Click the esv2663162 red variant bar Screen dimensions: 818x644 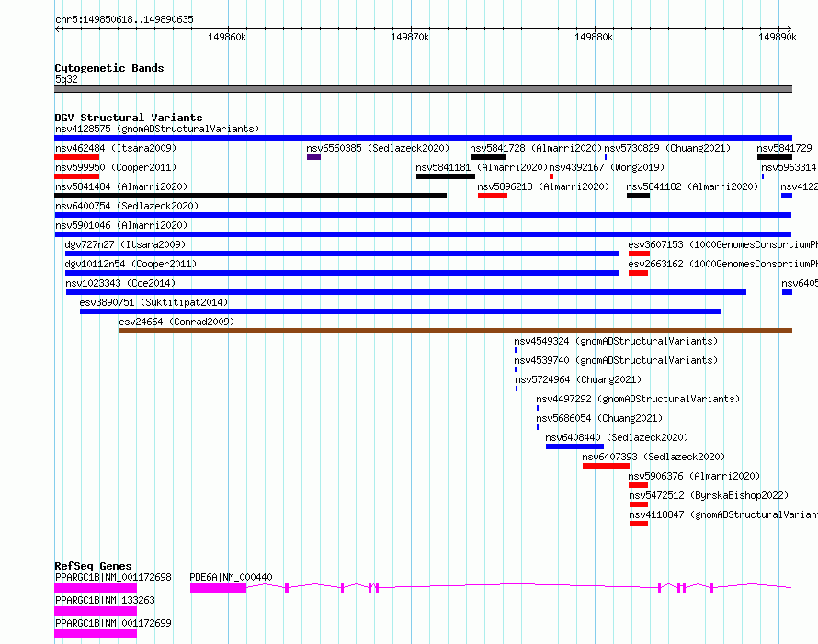tap(638, 273)
